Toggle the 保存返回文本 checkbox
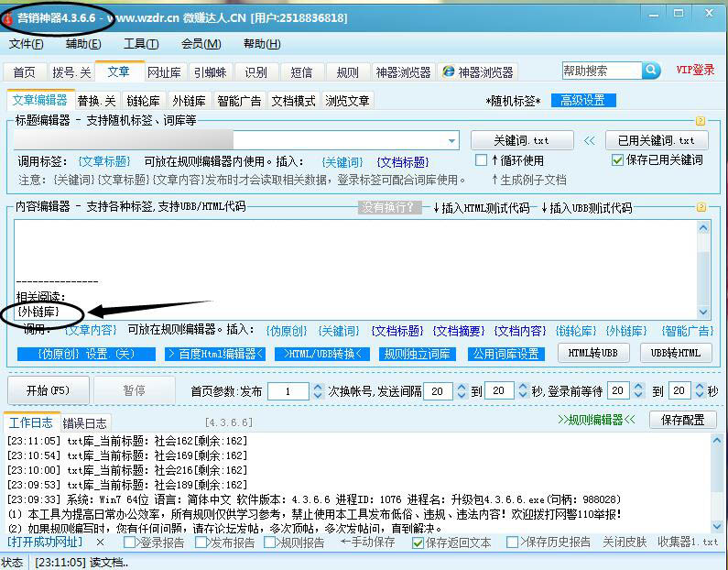Image resolution: width=728 pixels, height=570 pixels. [418, 543]
